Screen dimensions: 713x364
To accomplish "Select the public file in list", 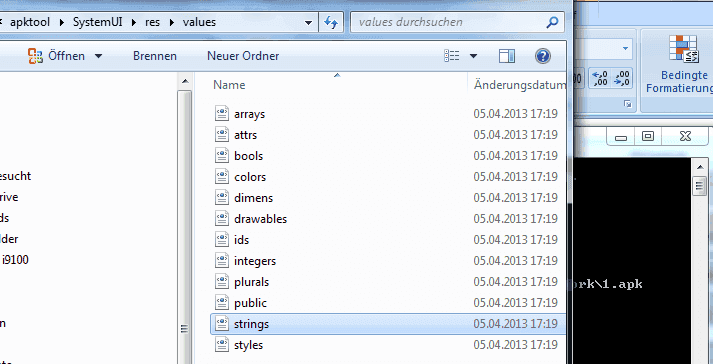I will [x=387, y=303].
